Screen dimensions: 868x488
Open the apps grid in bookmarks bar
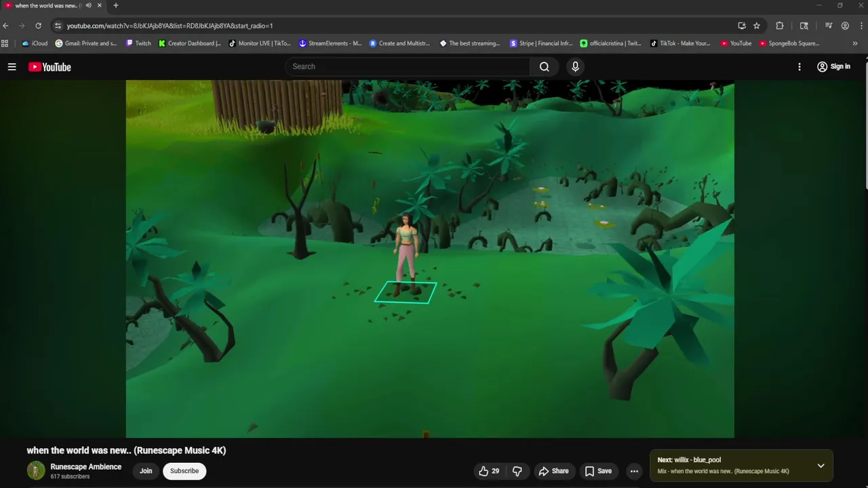tap(5, 43)
